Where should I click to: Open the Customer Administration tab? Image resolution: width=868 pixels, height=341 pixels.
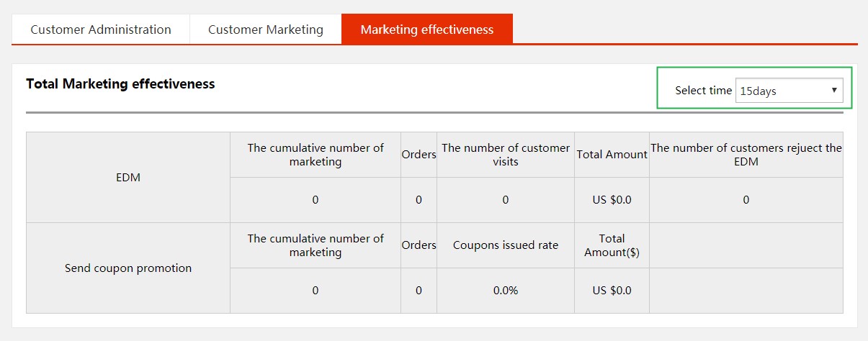pos(101,29)
